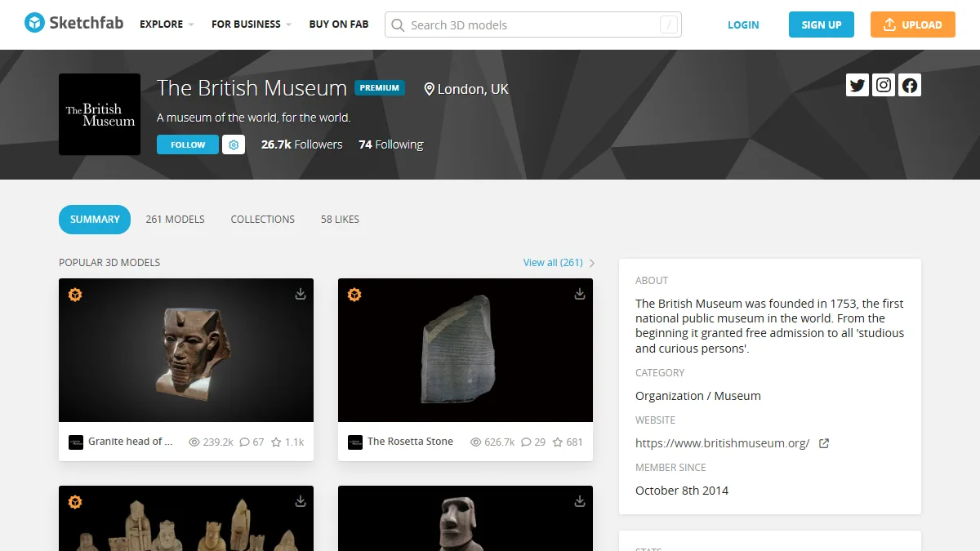This screenshot has height=551, width=980.
Task: Open the Twitter profile icon
Action: (857, 85)
